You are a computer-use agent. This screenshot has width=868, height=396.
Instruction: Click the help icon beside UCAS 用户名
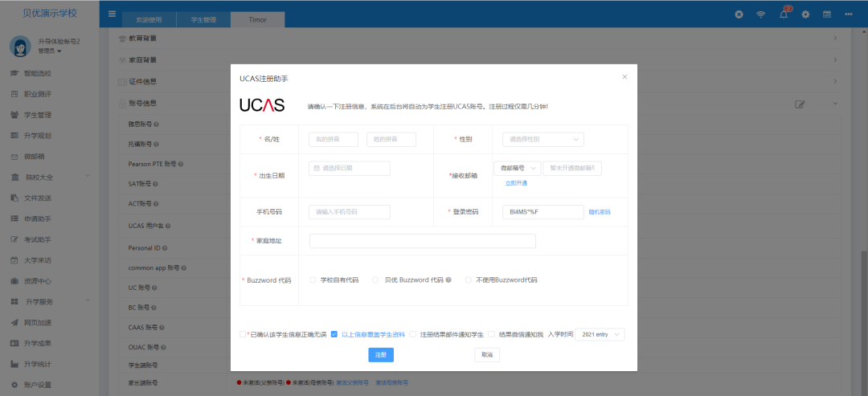[x=168, y=227]
